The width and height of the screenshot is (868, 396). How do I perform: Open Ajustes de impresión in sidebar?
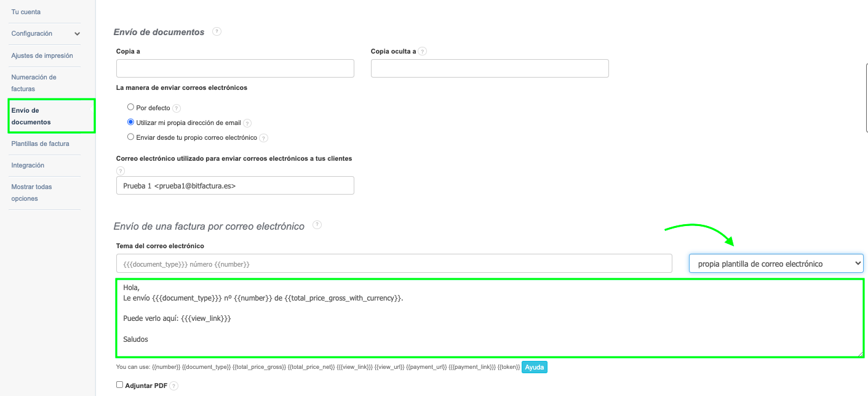tap(42, 55)
